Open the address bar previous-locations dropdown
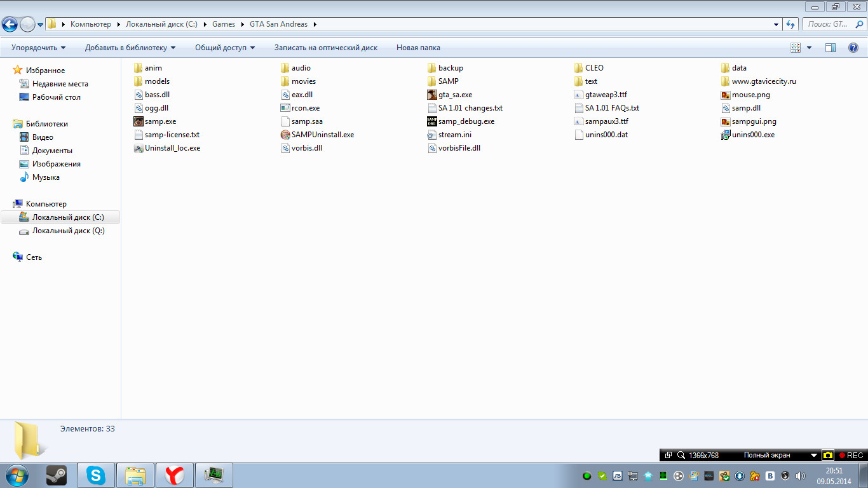Viewport: 868px width, 488px height. click(776, 25)
